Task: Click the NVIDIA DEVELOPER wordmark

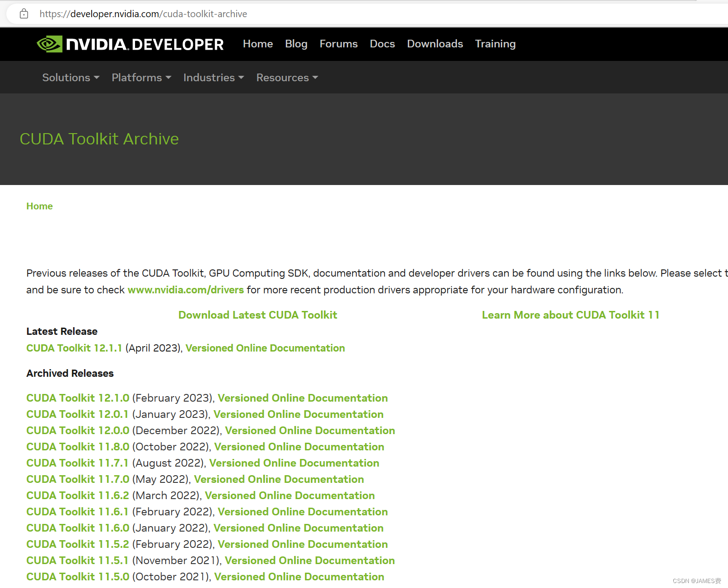Action: pyautogui.click(x=145, y=44)
